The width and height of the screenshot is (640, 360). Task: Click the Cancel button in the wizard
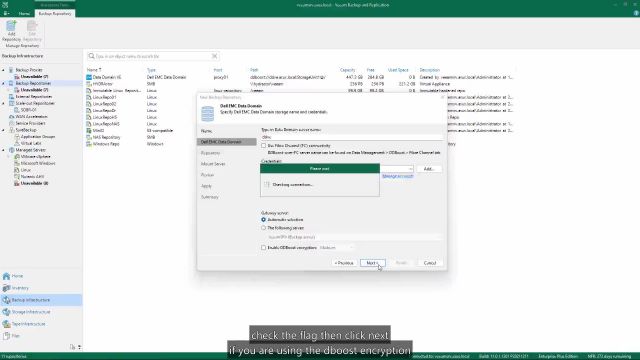pyautogui.click(x=430, y=263)
